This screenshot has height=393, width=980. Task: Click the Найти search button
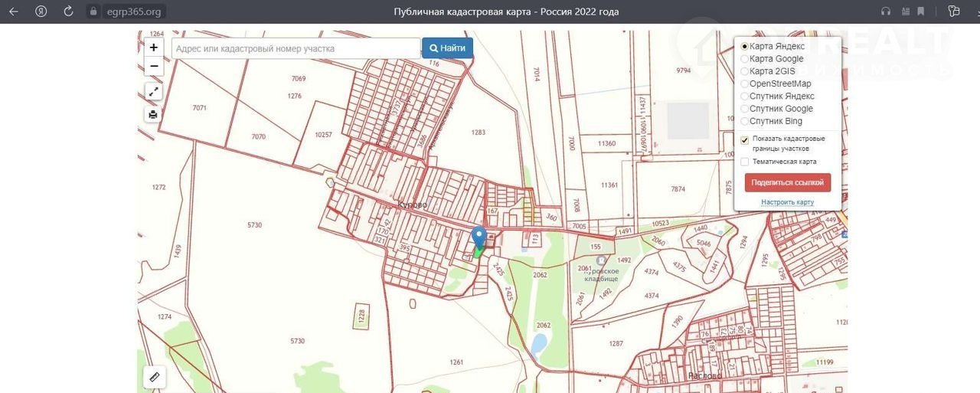[x=447, y=48]
